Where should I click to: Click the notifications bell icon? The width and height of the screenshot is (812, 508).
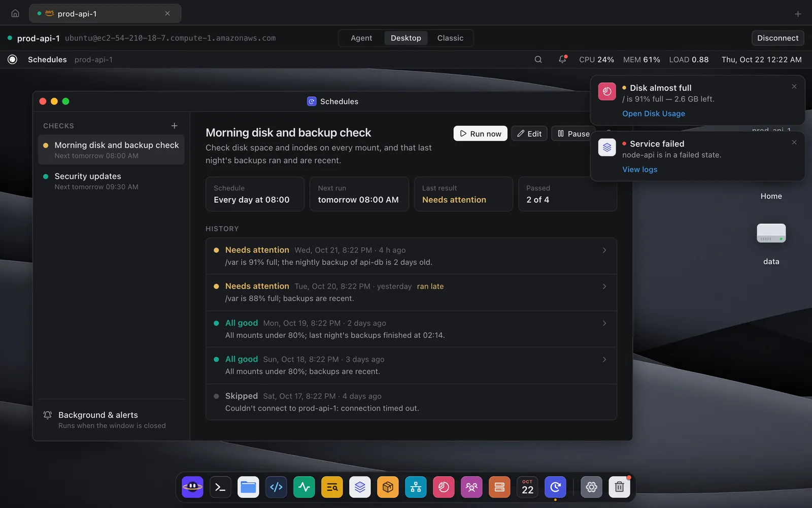[x=562, y=59]
